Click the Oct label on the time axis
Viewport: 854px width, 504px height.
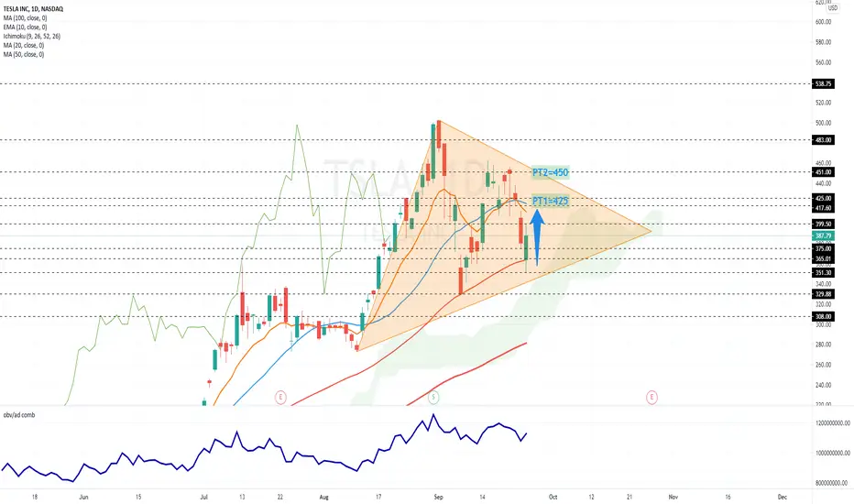coord(553,497)
